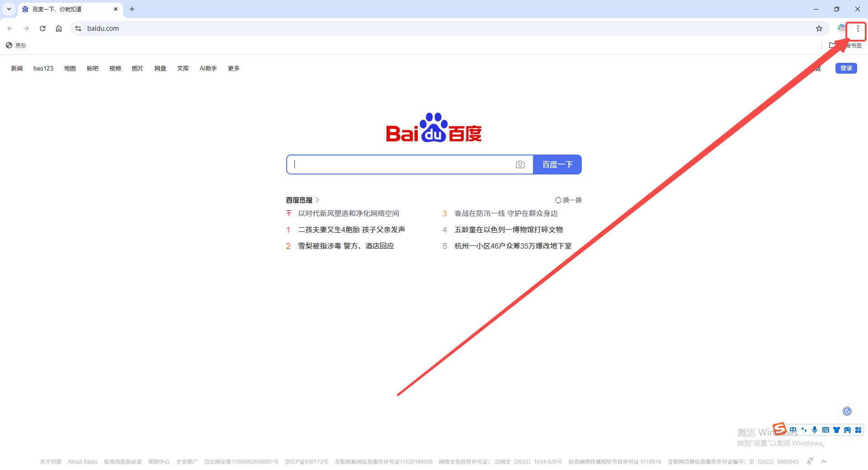The image size is (868, 470).
Task: Open the 使用百度前必读 footer link
Action: pyautogui.click(x=123, y=462)
